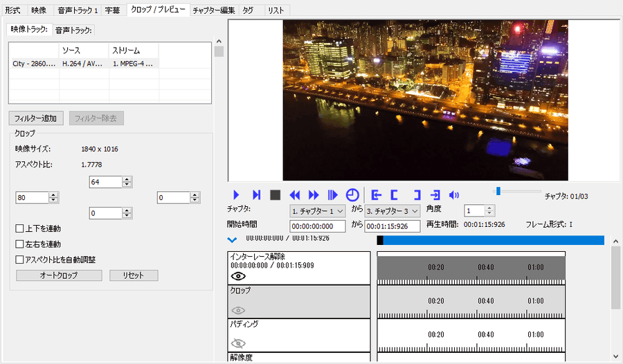Click the オートクロップ button
623x364 pixels.
coord(59,275)
